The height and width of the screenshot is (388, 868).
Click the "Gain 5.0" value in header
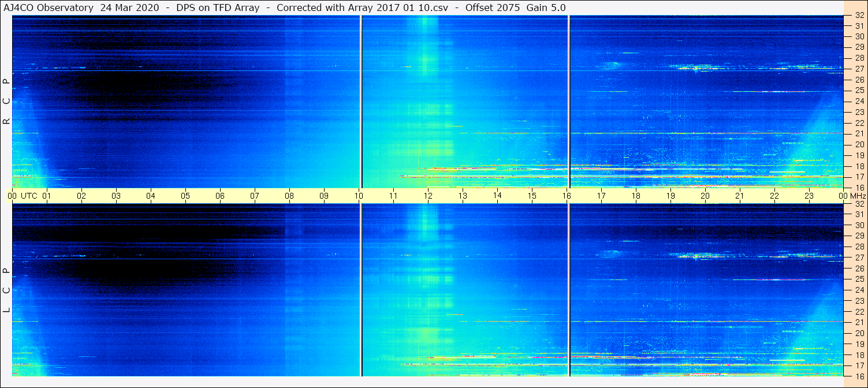tap(546, 8)
